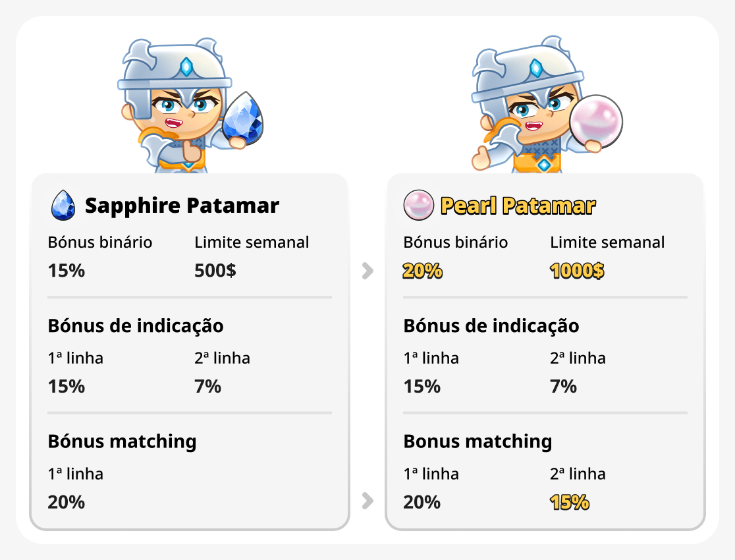Expand the Sapphire Bónus de indicação section

point(136,325)
